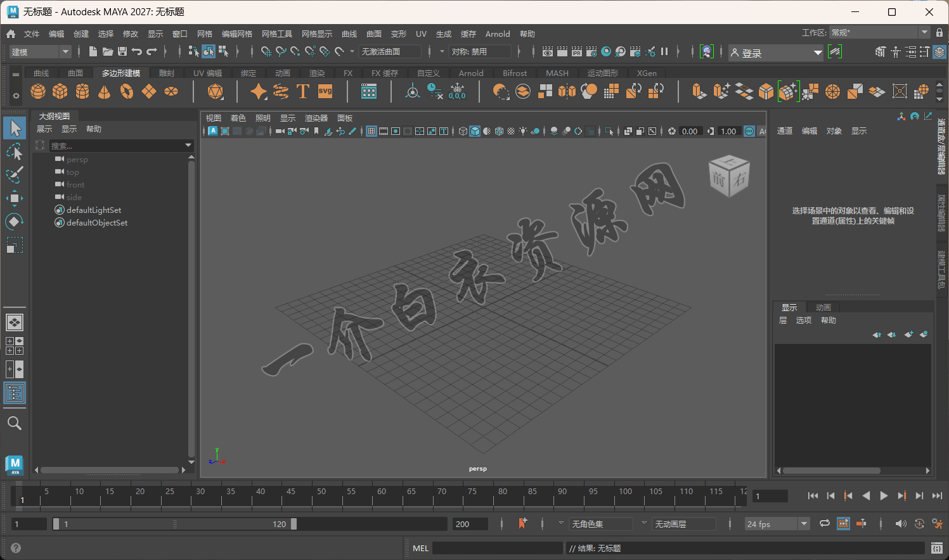Image resolution: width=949 pixels, height=560 pixels.
Task: Select the Type text tool on shelf
Action: point(303,92)
